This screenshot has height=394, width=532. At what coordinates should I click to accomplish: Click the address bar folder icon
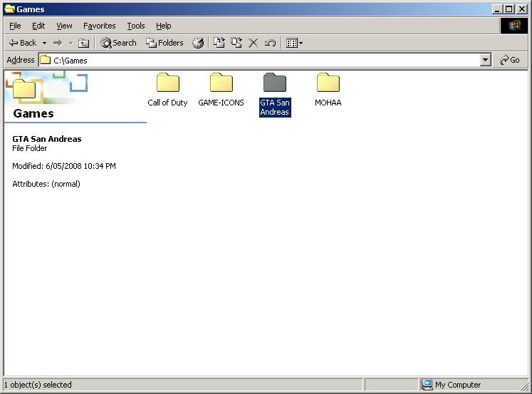[45, 60]
